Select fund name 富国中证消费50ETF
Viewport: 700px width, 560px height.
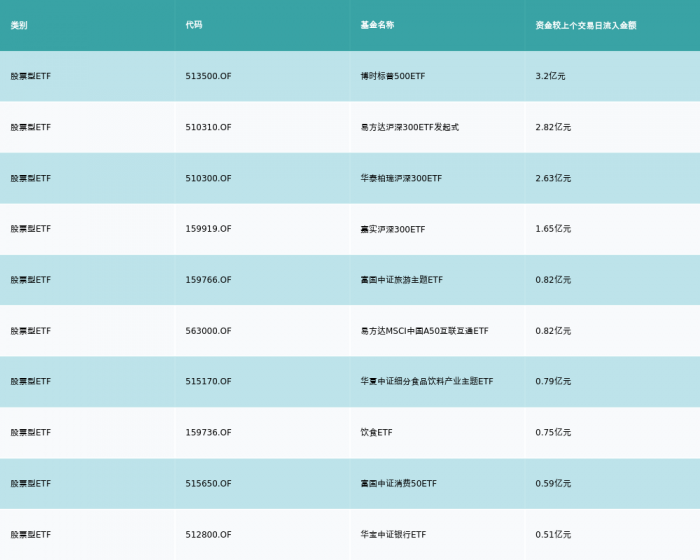[x=399, y=484]
